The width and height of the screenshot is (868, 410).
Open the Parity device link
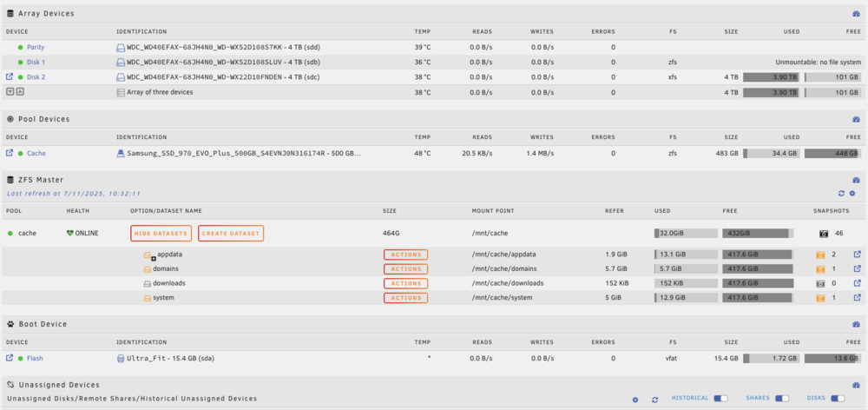(x=36, y=47)
